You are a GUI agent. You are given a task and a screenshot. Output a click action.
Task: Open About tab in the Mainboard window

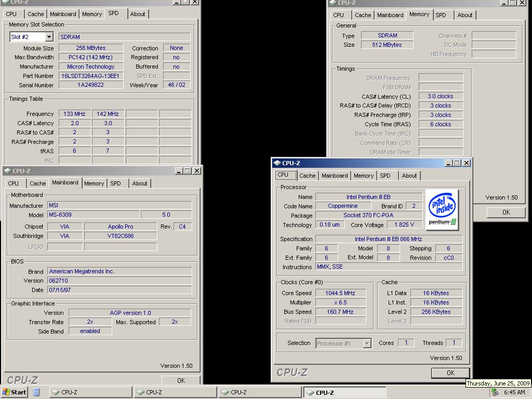click(x=139, y=183)
